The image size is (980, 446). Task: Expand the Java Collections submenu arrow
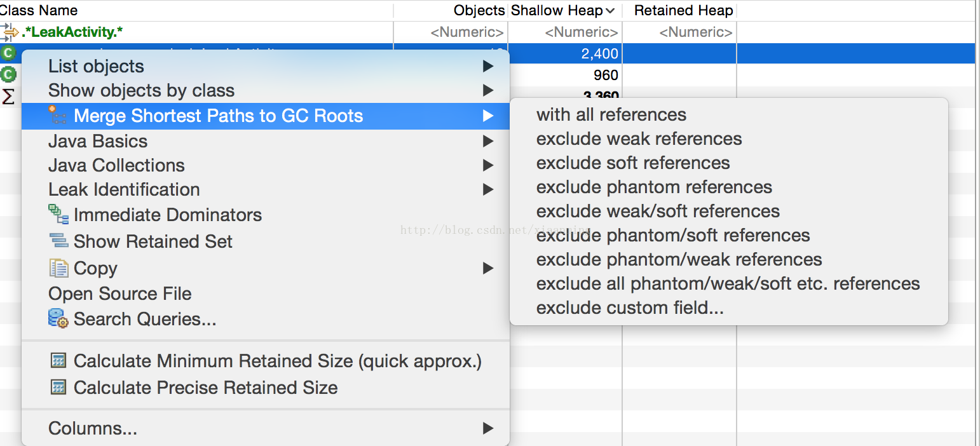487,165
